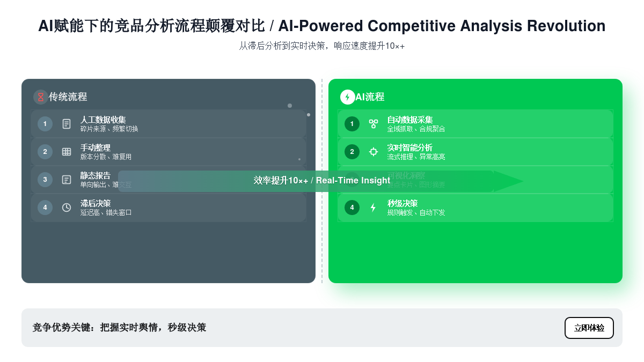
Task: Open the 秒级决策 step title
Action: pos(402,203)
